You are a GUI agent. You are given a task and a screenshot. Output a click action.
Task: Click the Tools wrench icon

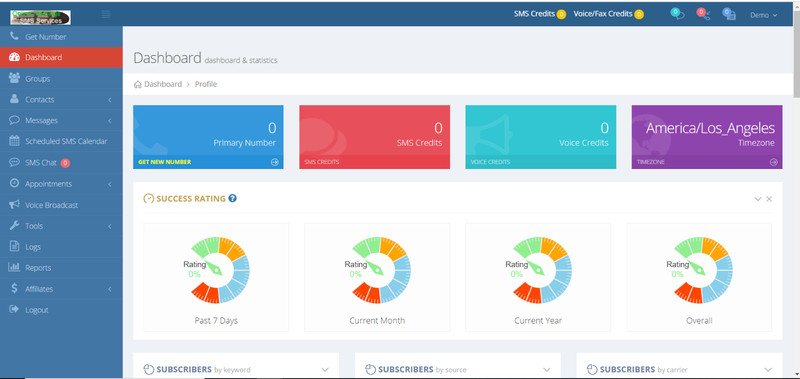(x=14, y=225)
